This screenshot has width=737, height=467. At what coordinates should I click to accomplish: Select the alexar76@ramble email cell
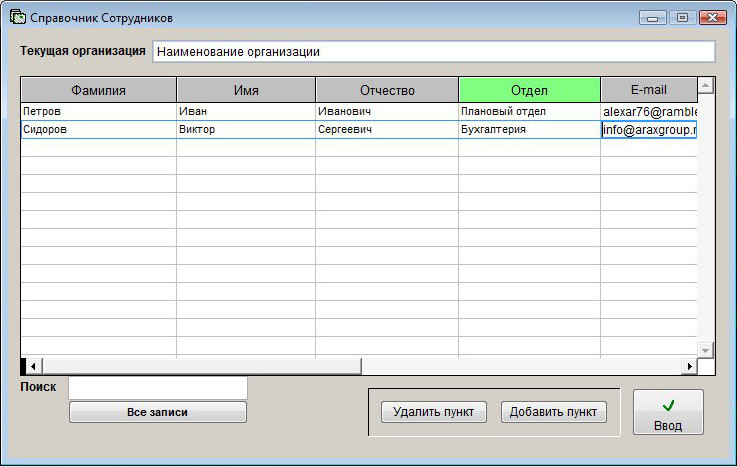click(x=649, y=112)
